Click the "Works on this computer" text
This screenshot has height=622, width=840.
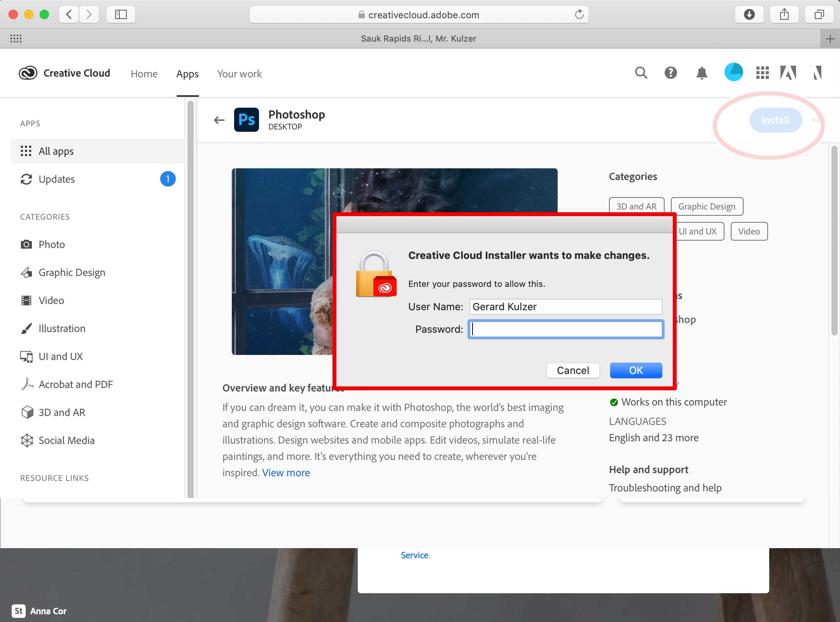point(674,402)
